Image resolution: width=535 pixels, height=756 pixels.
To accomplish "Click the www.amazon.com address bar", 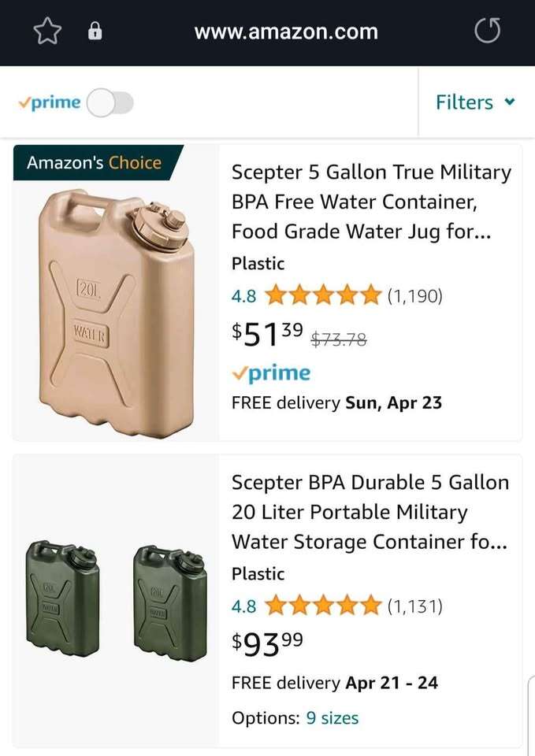I will [x=286, y=31].
